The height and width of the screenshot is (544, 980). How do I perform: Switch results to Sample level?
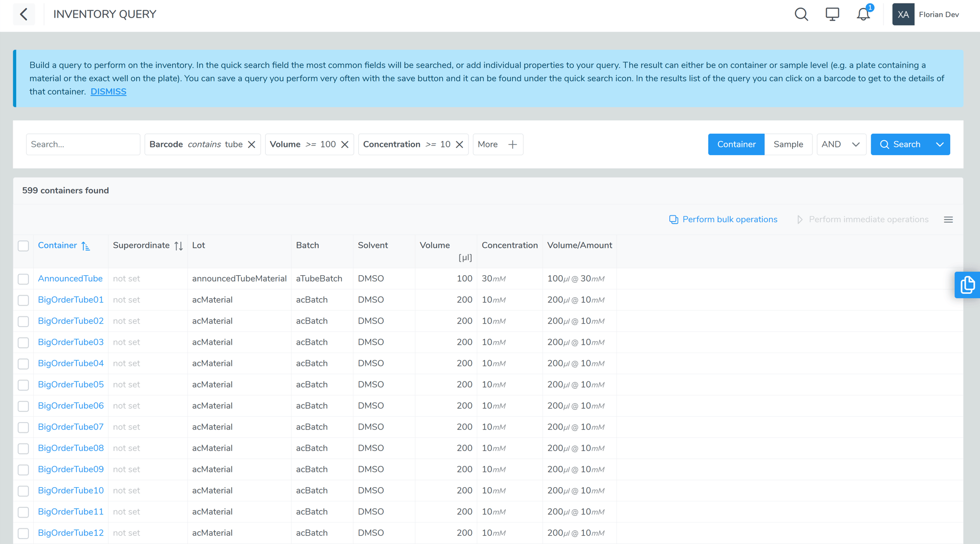tap(788, 144)
